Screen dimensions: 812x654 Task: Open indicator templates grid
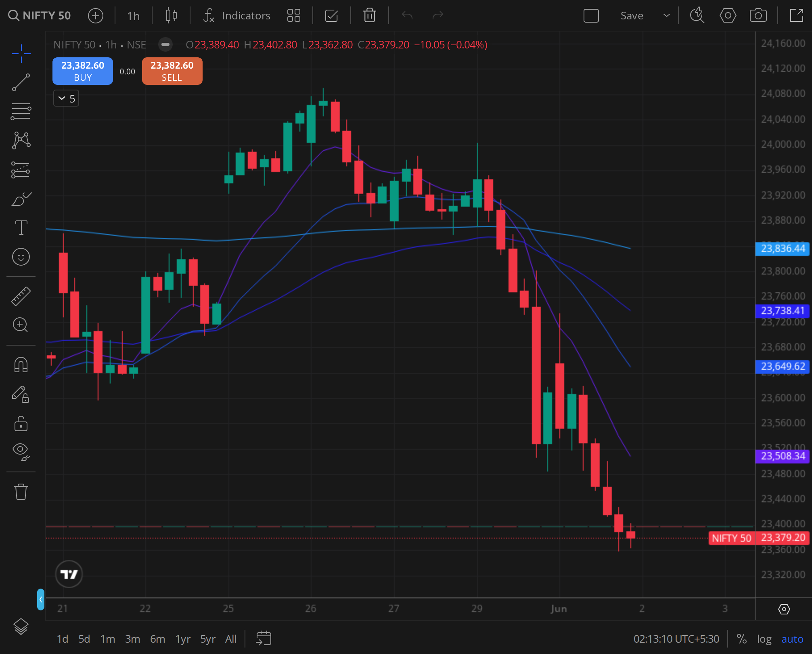[294, 16]
